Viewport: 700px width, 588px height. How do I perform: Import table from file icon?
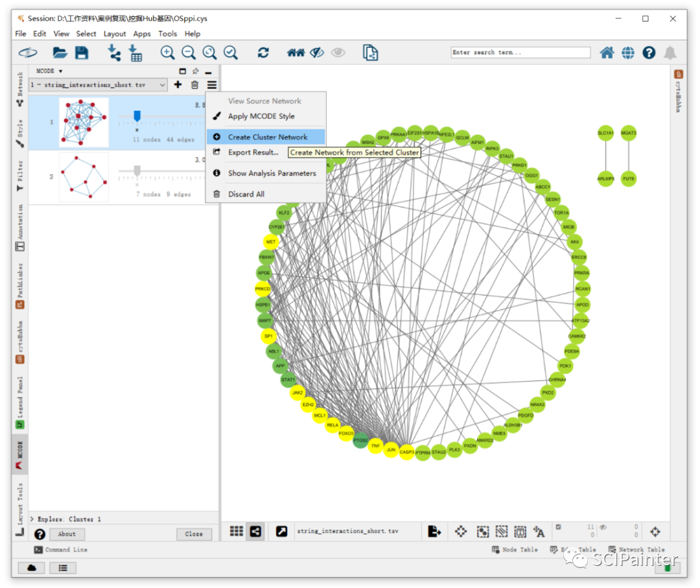tap(135, 53)
